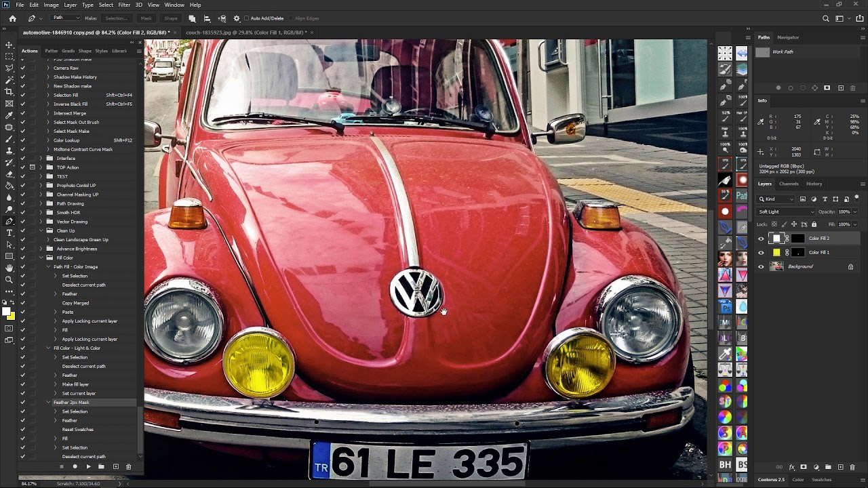
Task: Click Color Fill 2 layer mask thumbnail
Action: 797,239
